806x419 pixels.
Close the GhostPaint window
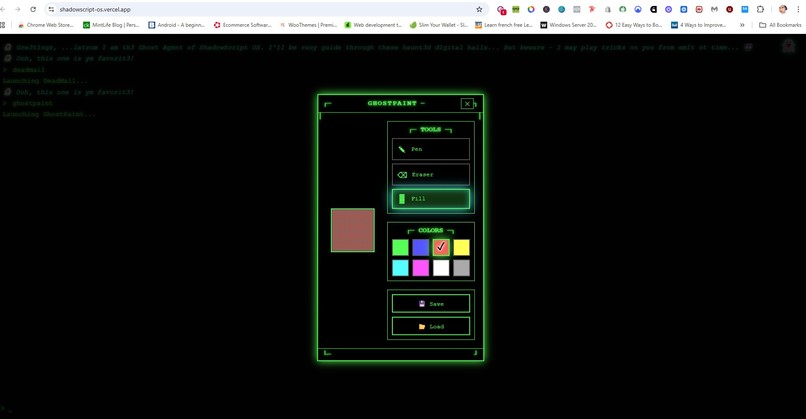click(x=467, y=104)
